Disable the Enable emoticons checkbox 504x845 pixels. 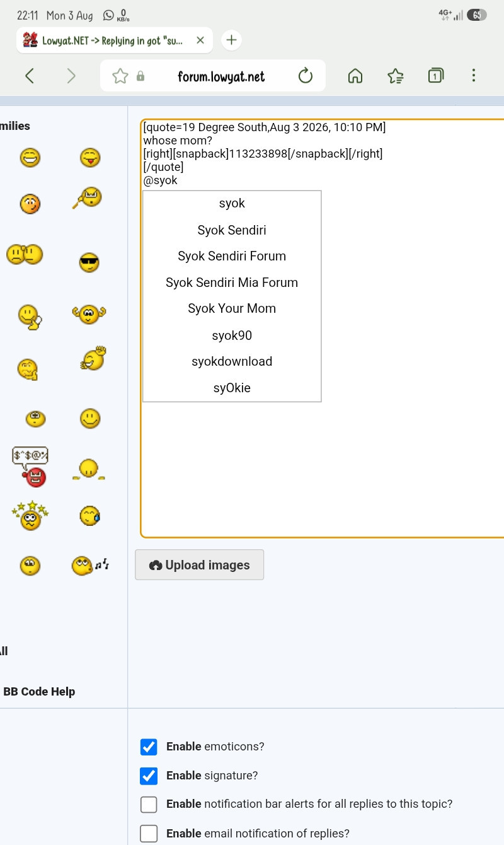coord(149,747)
